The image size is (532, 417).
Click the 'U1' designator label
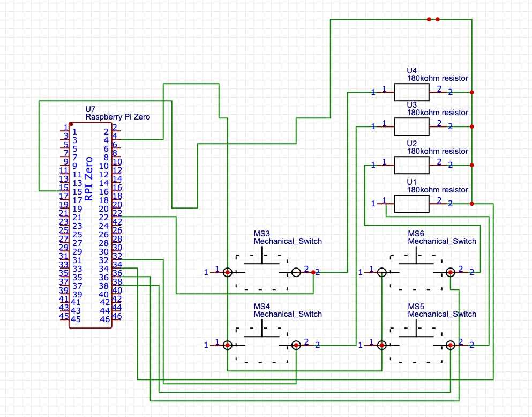(411, 182)
